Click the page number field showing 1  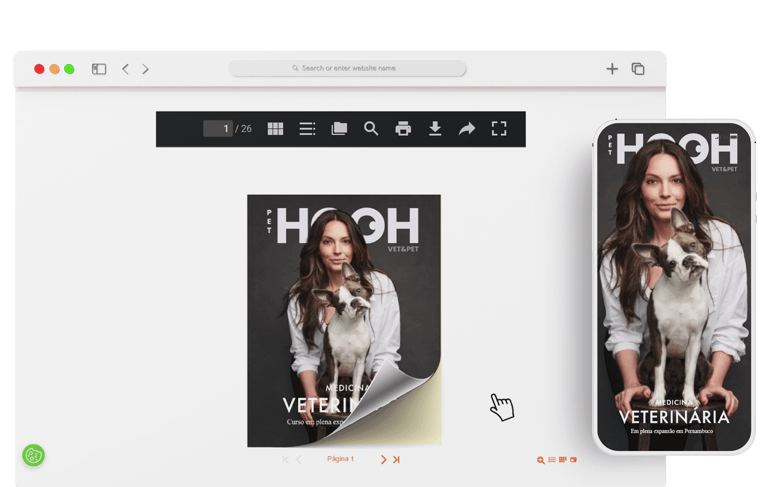[x=217, y=128]
